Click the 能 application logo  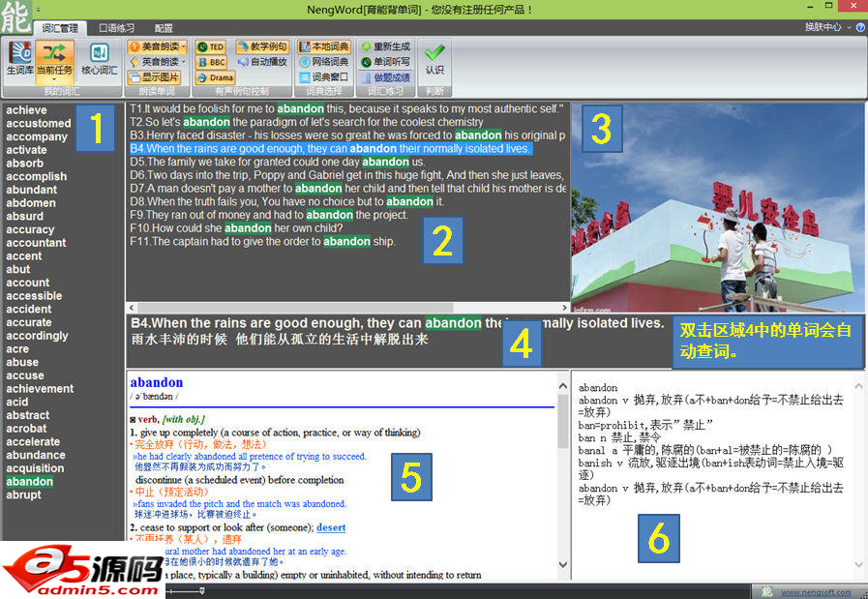click(16, 16)
